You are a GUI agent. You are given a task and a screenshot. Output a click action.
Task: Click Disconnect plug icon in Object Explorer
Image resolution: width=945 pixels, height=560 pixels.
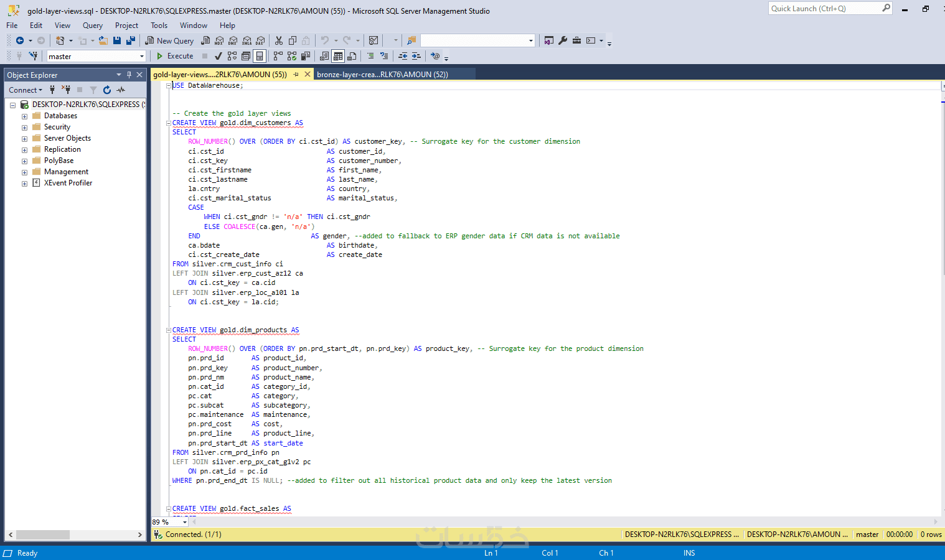point(66,90)
